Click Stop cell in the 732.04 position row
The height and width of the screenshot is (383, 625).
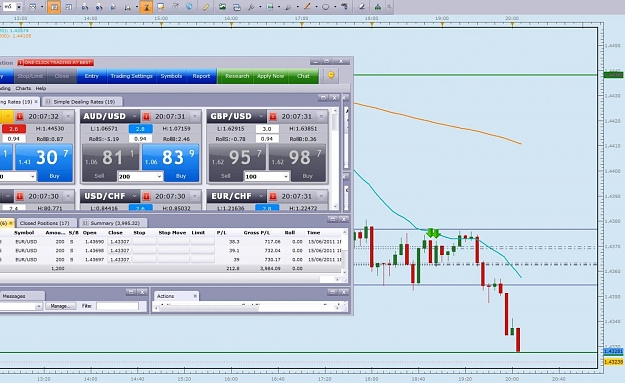pos(145,251)
